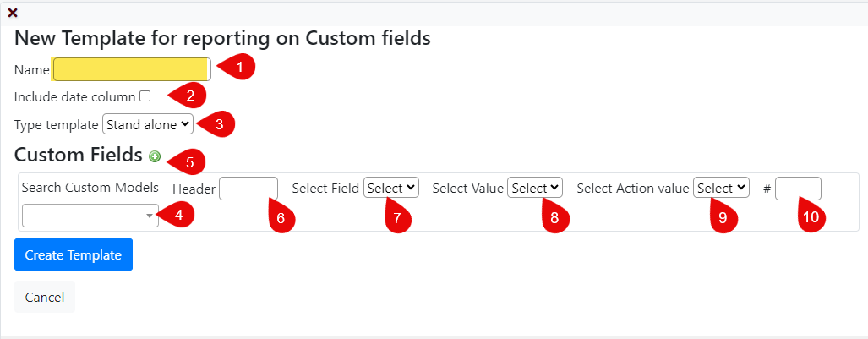Click the Create Template button
The width and height of the screenshot is (868, 339).
(74, 254)
